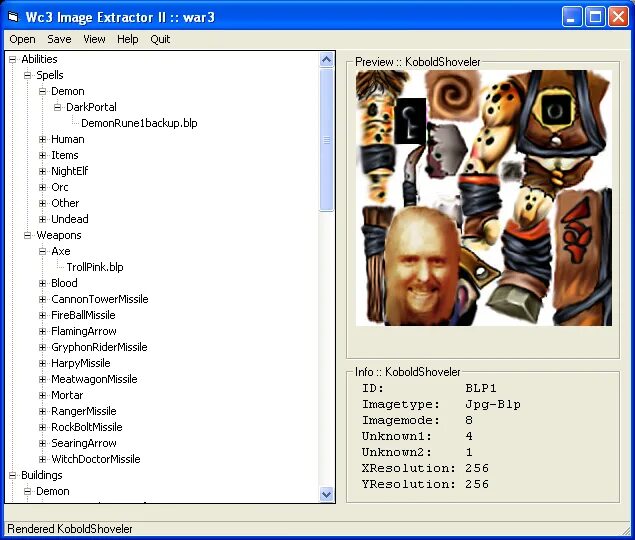Expand the RockBoltMissile folder
This screenshot has height=540, width=635.
[43, 427]
